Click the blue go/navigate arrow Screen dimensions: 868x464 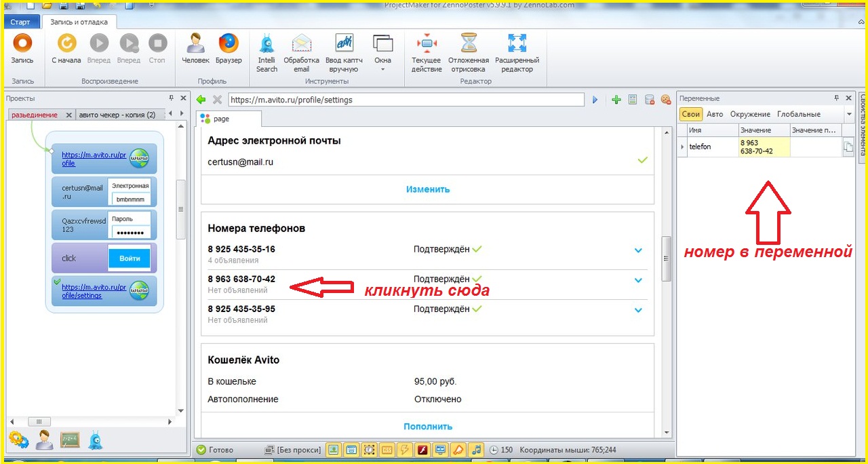pos(595,100)
